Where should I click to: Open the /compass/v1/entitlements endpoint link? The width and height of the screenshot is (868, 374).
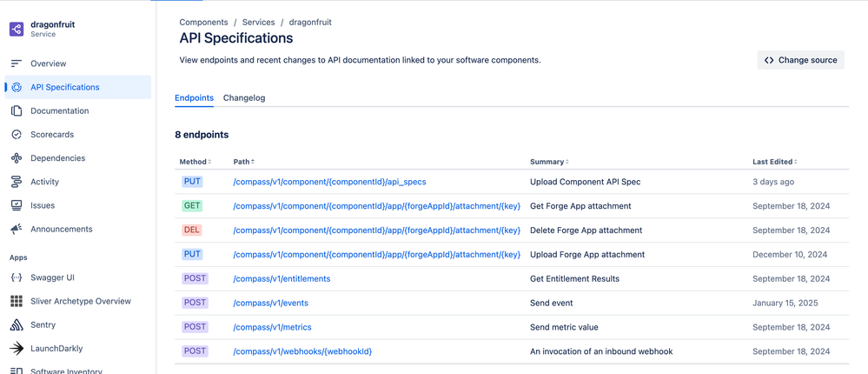click(x=282, y=279)
